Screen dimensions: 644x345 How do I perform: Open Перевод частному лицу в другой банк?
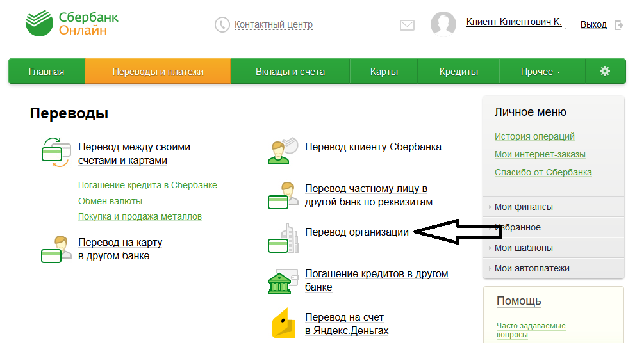(x=368, y=195)
